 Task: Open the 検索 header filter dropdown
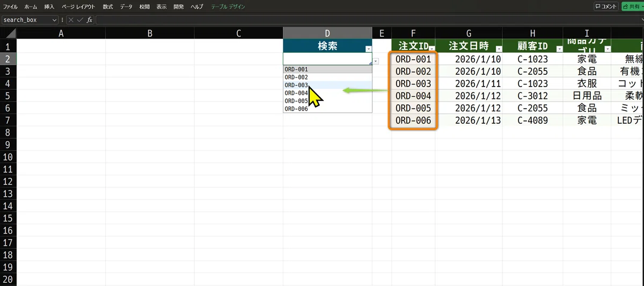(368, 49)
